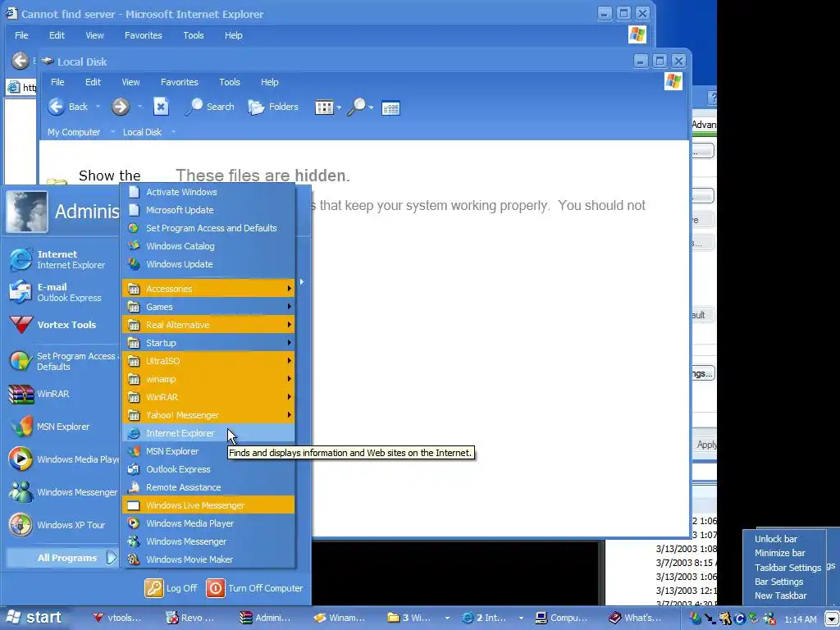Click My Computer breadcrumb in Local Disk
This screenshot has width=840, height=630.
[x=74, y=132]
